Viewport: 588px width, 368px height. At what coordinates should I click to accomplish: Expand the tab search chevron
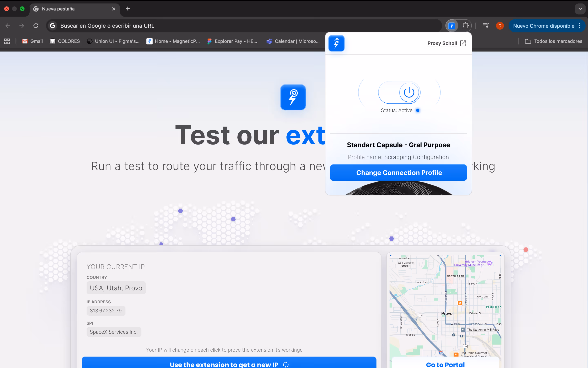(580, 9)
